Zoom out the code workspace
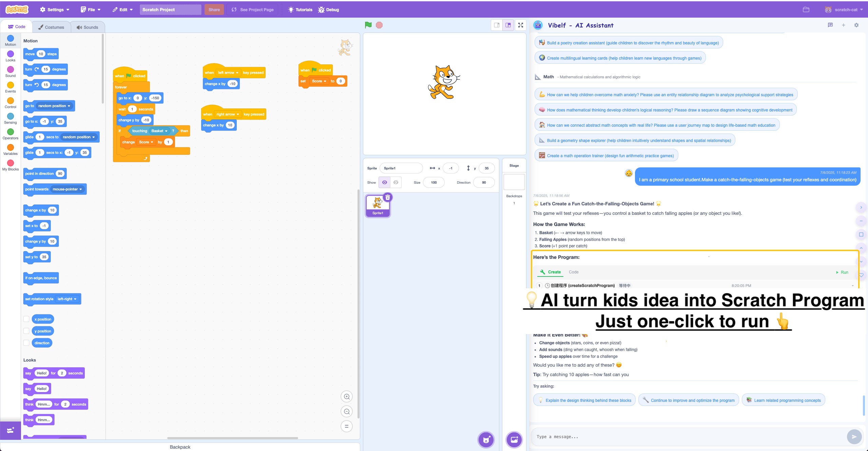This screenshot has width=868, height=451. pos(346,411)
